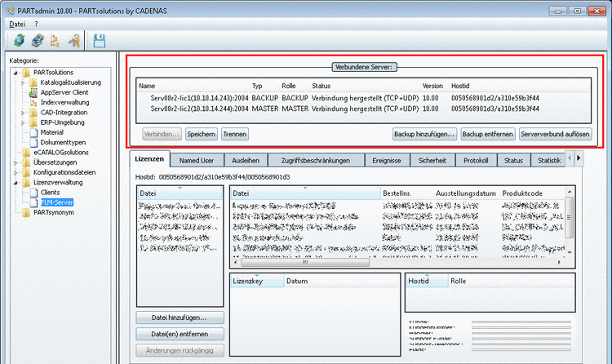Viewport: 612px width, 364px height.
Task: Select Dokumenttypen in the tree
Action: [x=63, y=143]
